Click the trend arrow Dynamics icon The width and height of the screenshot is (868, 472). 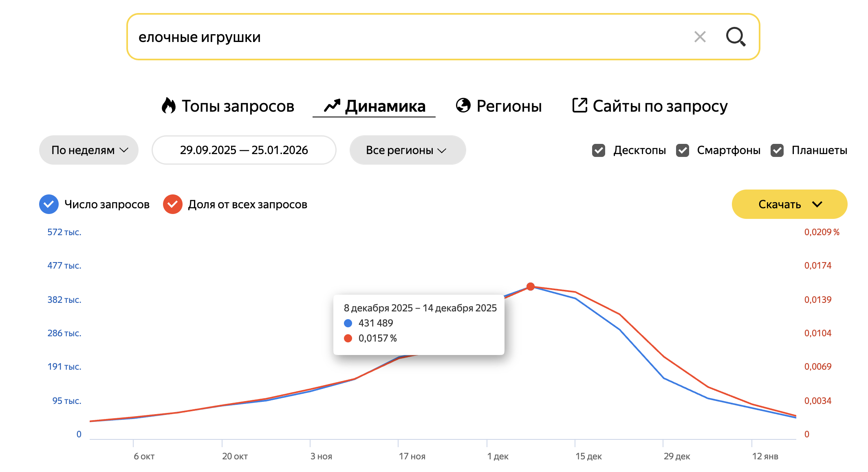[x=332, y=106]
